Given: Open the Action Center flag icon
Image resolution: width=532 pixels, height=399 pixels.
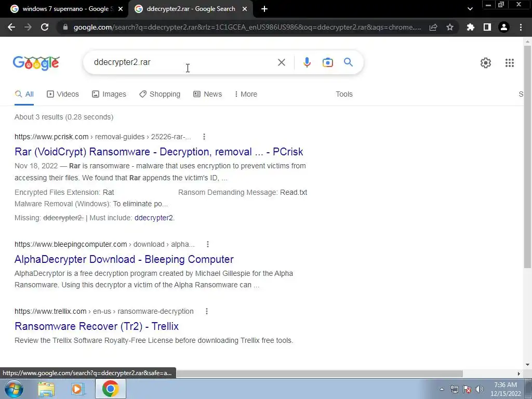Looking at the screenshot, I should tap(467, 389).
